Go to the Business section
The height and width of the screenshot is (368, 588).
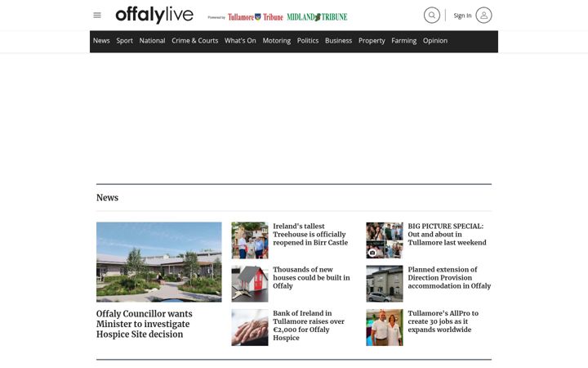339,41
